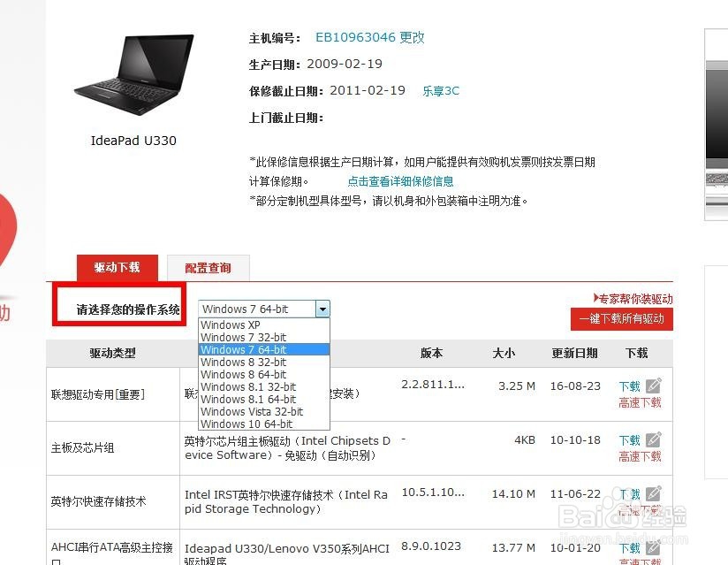This screenshot has height=565, width=728.
Task: Click version 8.9.0.1023 cell
Action: click(431, 546)
